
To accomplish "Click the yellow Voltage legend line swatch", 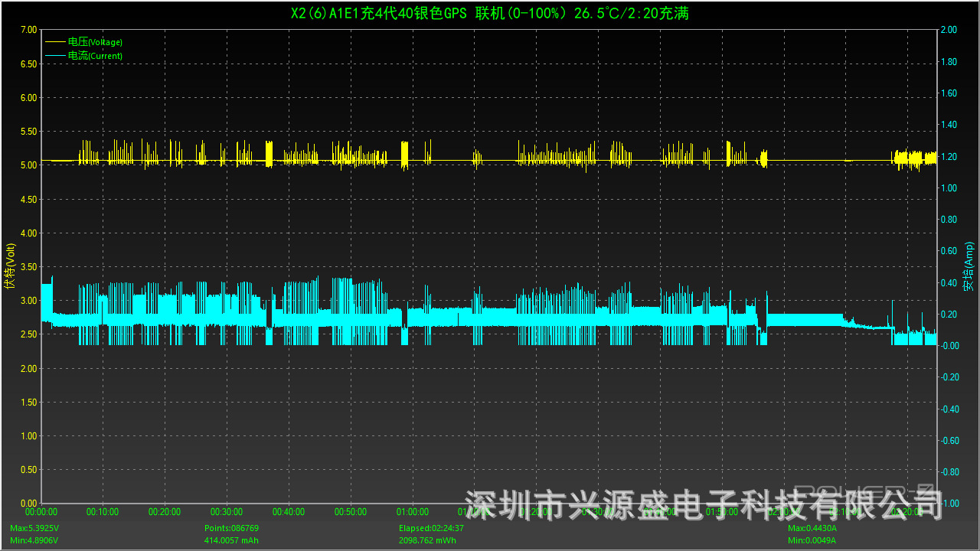I will [56, 42].
